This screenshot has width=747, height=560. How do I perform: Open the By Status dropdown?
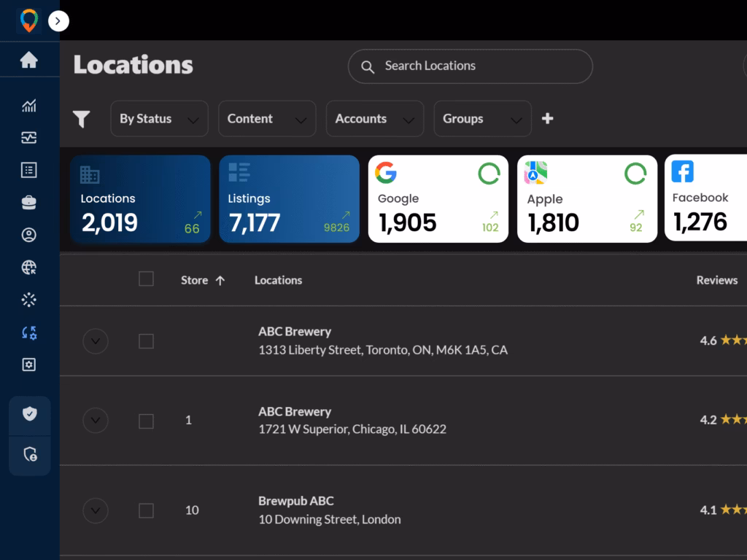[x=159, y=119]
